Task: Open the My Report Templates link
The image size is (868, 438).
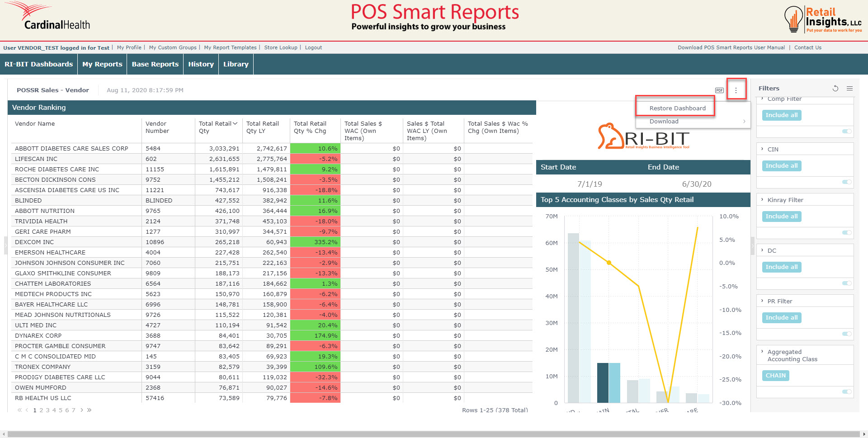Action: coord(230,47)
